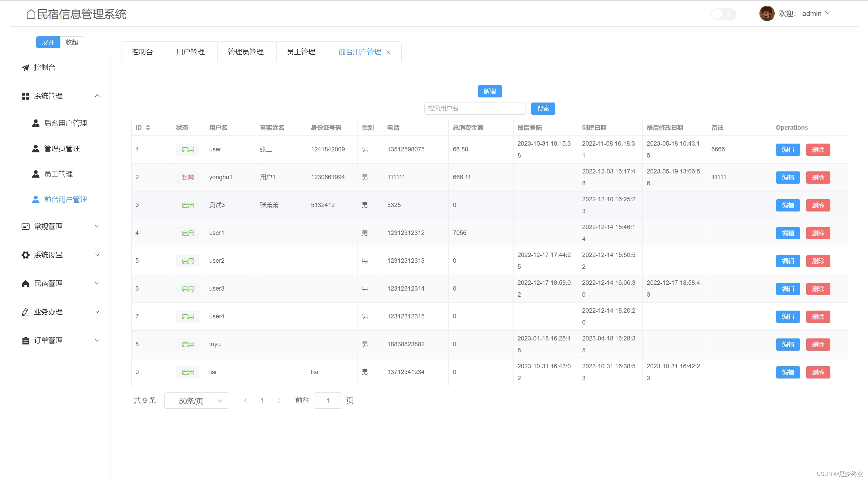Click the 搜索 button
The width and height of the screenshot is (868, 480).
pyautogui.click(x=543, y=109)
